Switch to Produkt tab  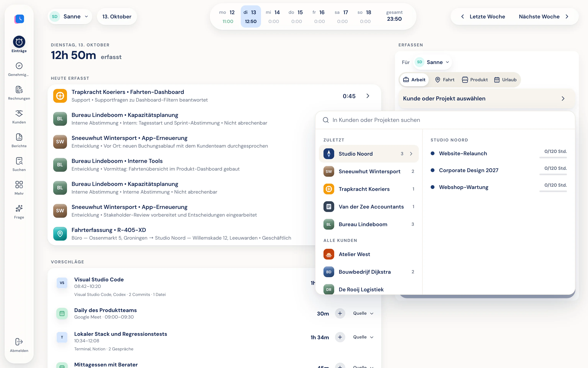tap(475, 80)
